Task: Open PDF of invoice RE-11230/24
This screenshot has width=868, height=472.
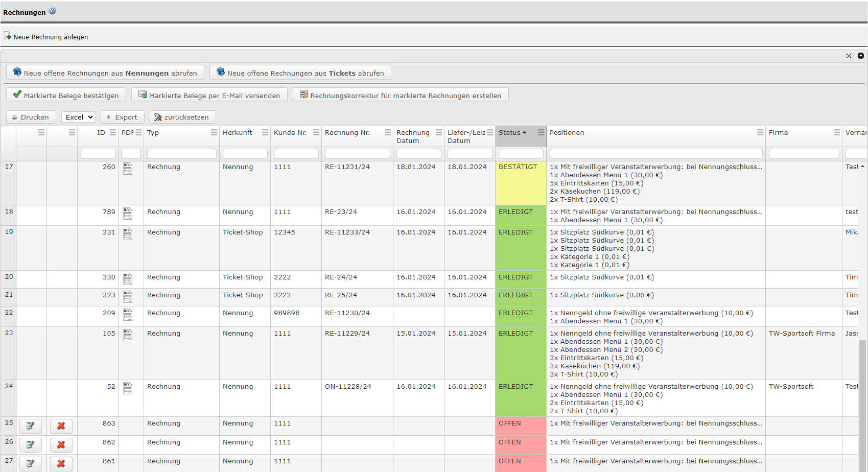Action: (x=128, y=315)
